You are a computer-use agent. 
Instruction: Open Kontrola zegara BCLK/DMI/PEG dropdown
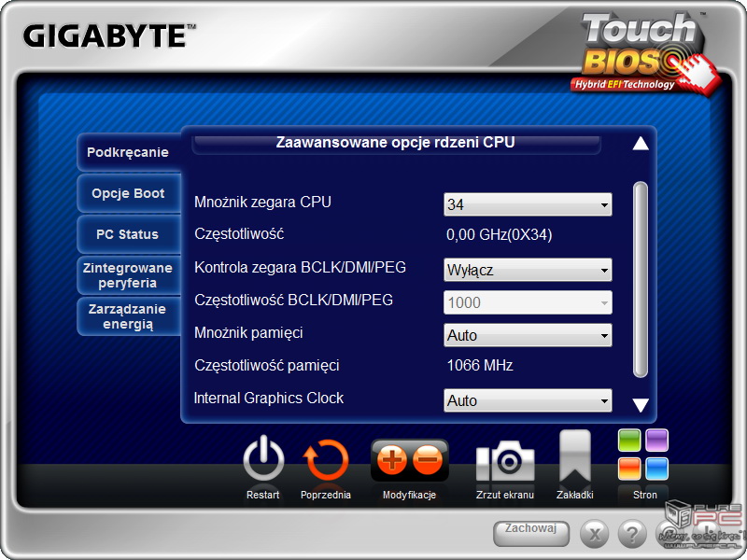[x=528, y=270]
